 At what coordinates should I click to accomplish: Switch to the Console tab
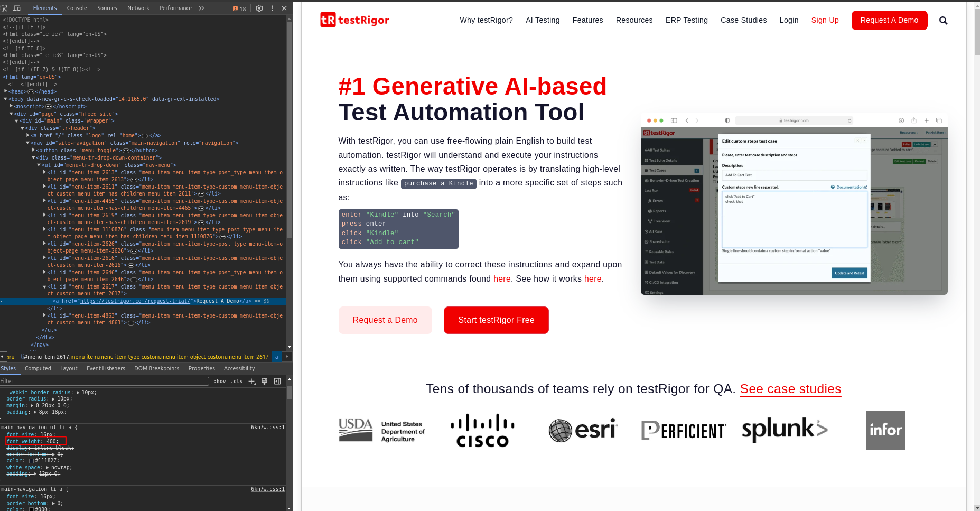pos(77,8)
